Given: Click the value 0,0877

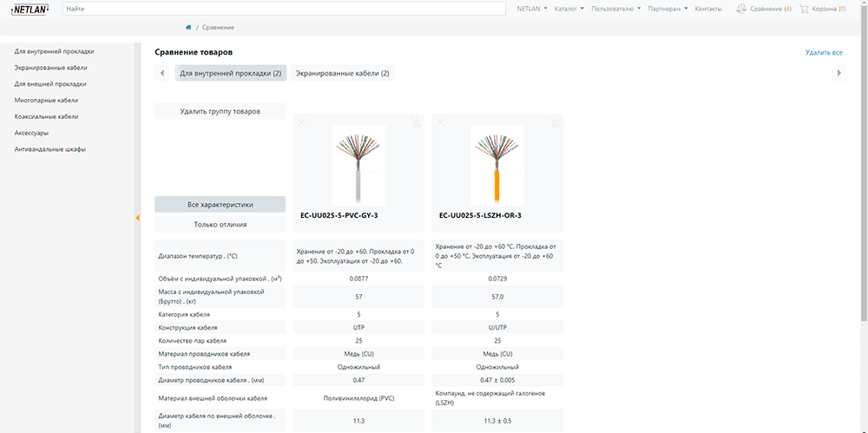Looking at the screenshot, I should click(x=358, y=279).
